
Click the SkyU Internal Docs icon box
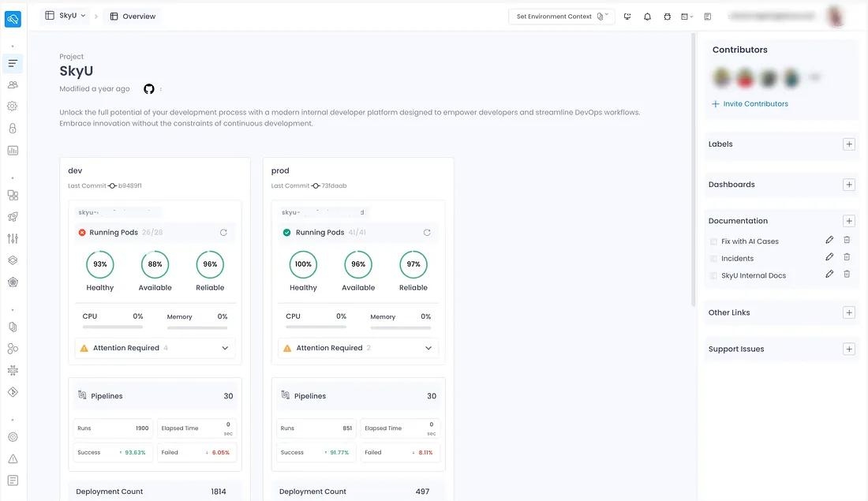pyautogui.click(x=714, y=276)
